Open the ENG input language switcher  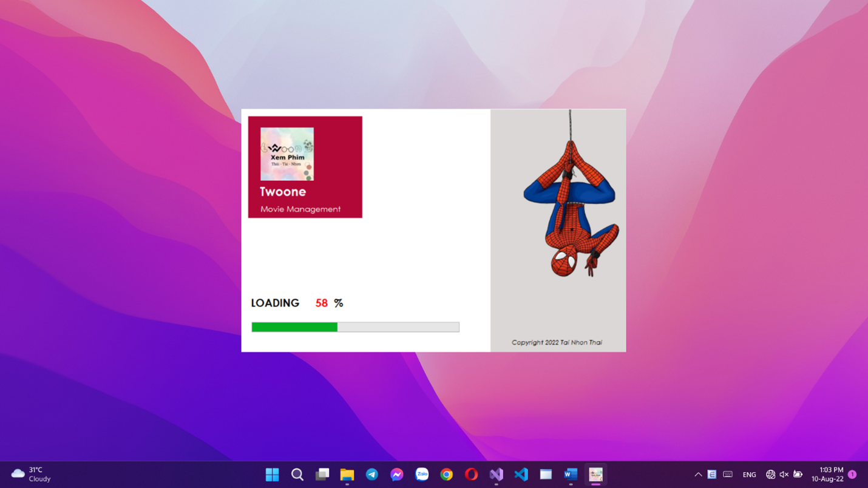coord(749,475)
